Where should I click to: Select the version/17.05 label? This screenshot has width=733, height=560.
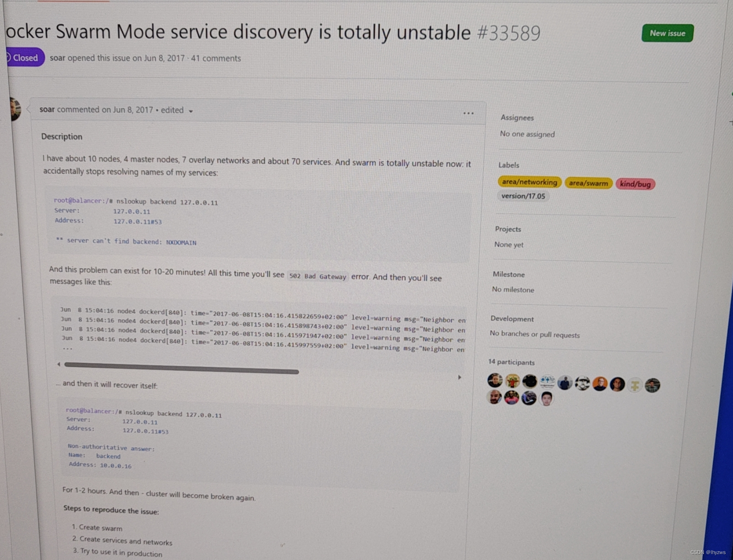click(x=523, y=196)
